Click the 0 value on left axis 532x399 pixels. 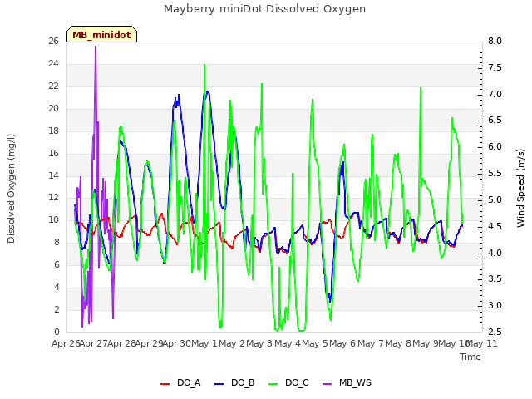(57, 332)
